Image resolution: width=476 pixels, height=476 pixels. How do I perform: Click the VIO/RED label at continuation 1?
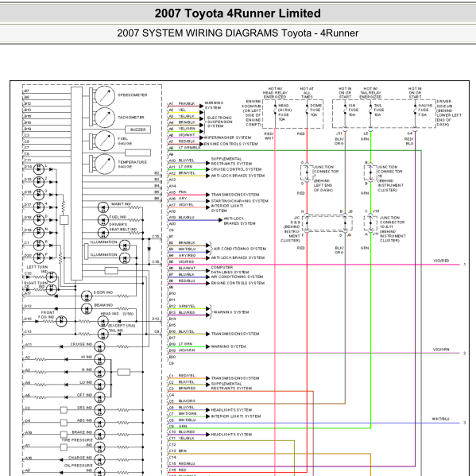click(x=441, y=261)
